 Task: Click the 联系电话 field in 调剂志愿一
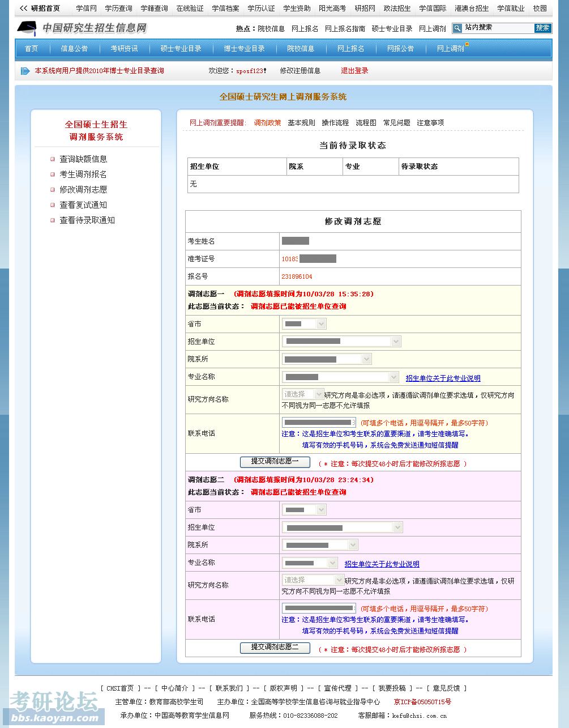pos(319,423)
